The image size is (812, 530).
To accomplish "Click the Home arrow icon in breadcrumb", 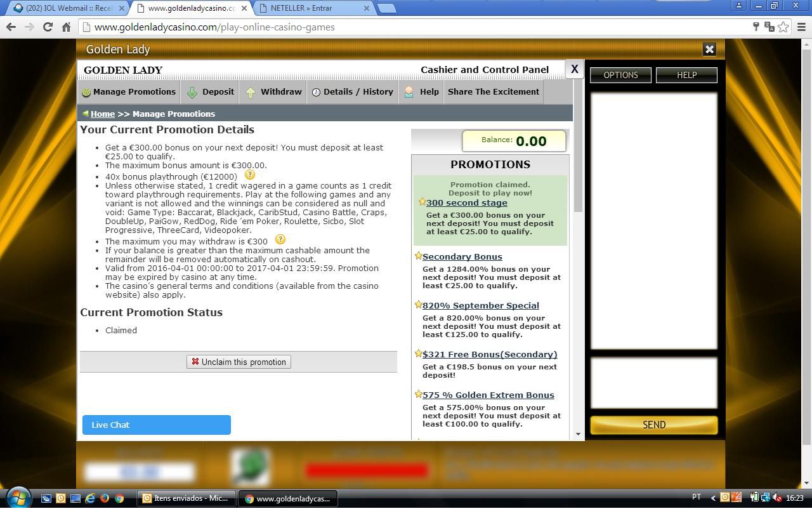I will (85, 114).
